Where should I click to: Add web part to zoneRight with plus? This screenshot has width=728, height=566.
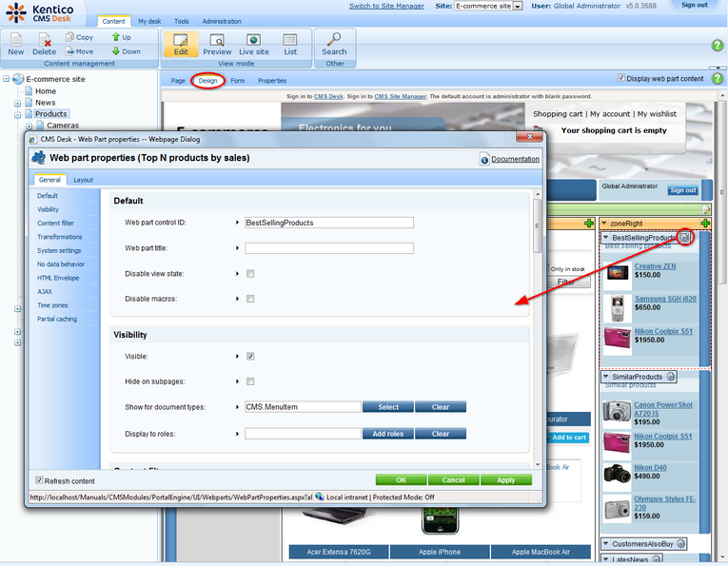pyautogui.click(x=705, y=224)
